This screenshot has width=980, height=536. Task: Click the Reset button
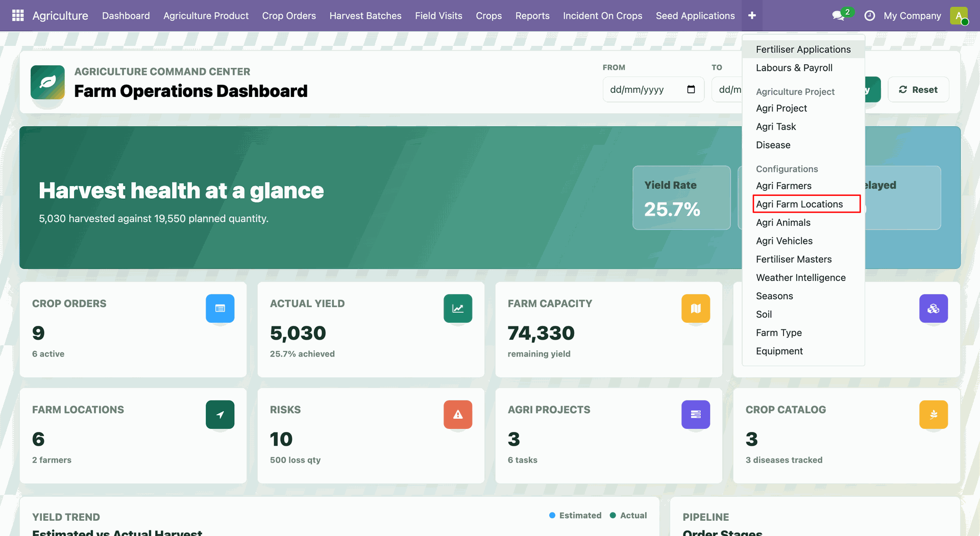point(918,90)
